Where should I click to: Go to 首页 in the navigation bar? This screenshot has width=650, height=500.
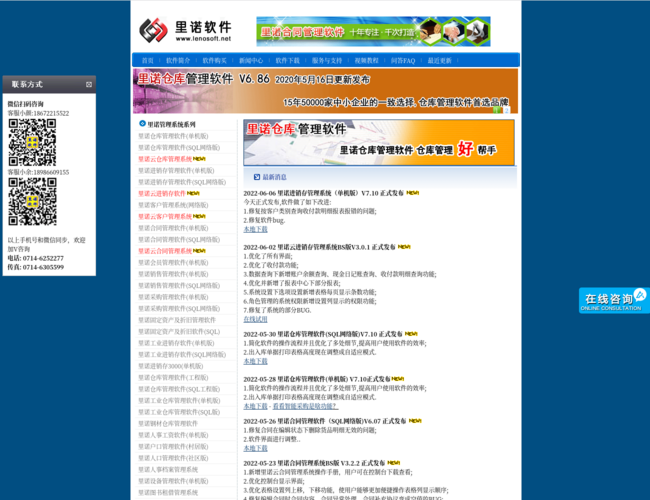click(x=148, y=61)
